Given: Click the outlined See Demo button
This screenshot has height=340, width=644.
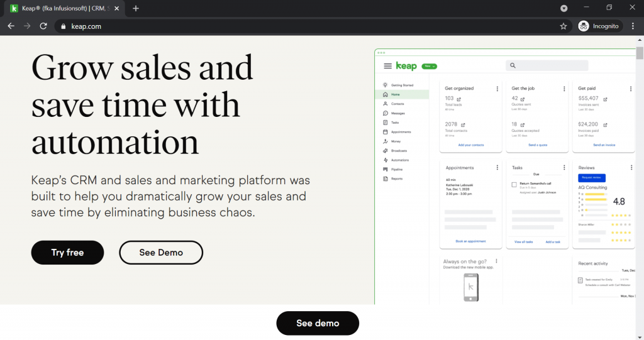Looking at the screenshot, I should (161, 253).
